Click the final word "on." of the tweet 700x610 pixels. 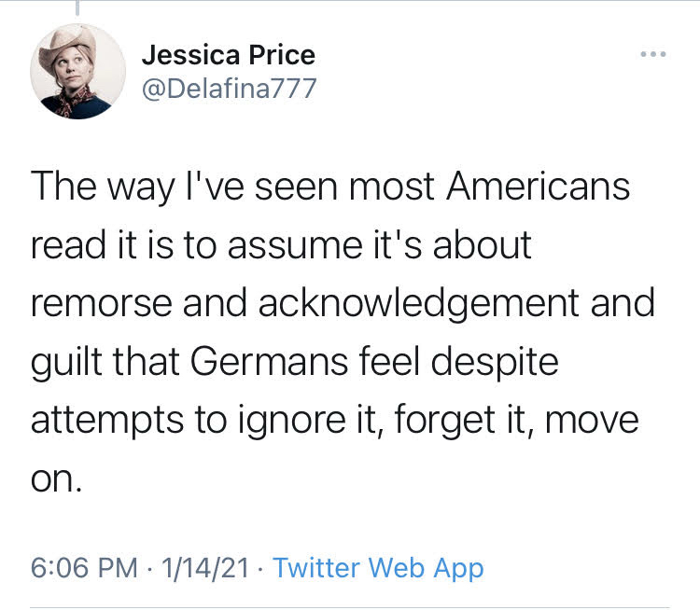(x=58, y=479)
